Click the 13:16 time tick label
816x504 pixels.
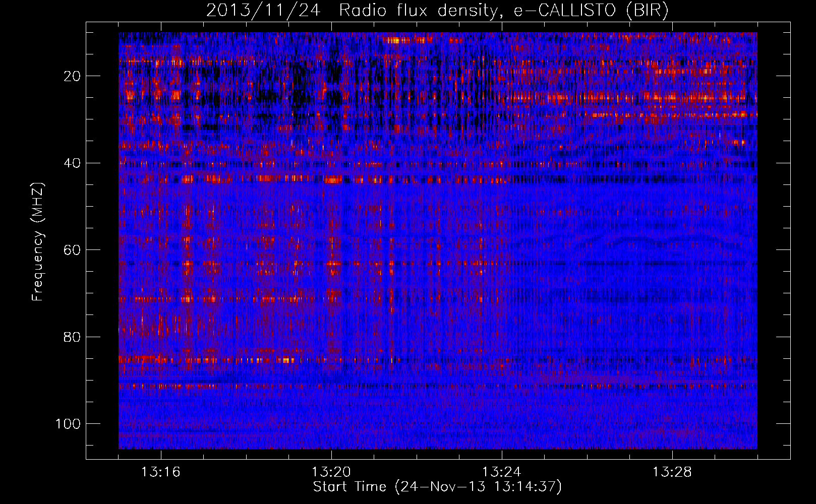(x=160, y=472)
